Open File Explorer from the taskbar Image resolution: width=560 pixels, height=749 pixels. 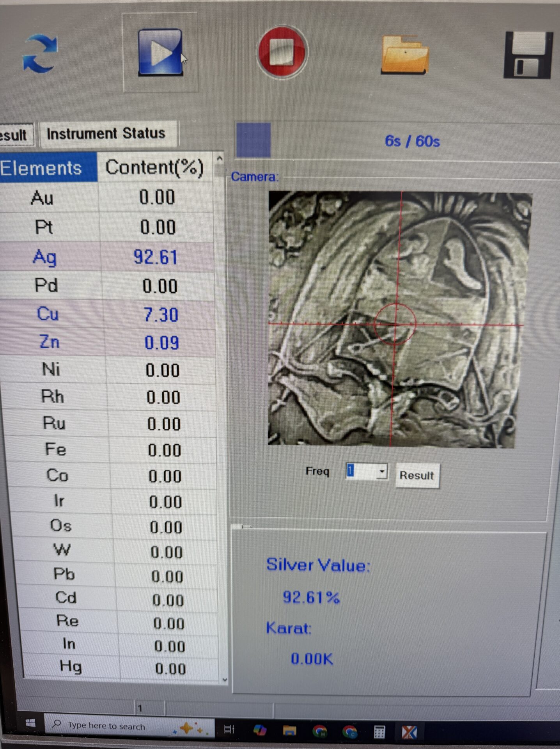pyautogui.click(x=289, y=730)
